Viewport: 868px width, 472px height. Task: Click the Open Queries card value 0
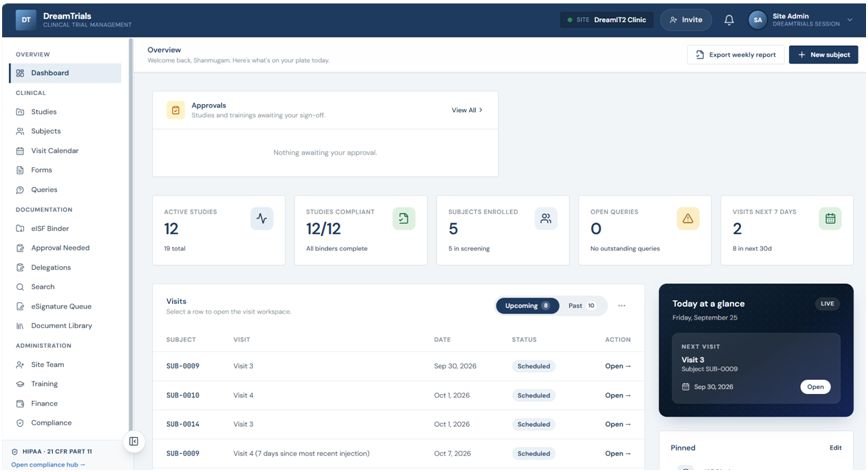pos(596,229)
